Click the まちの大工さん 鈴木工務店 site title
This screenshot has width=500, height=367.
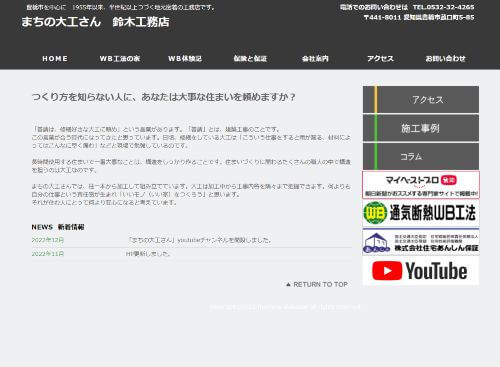tap(95, 22)
